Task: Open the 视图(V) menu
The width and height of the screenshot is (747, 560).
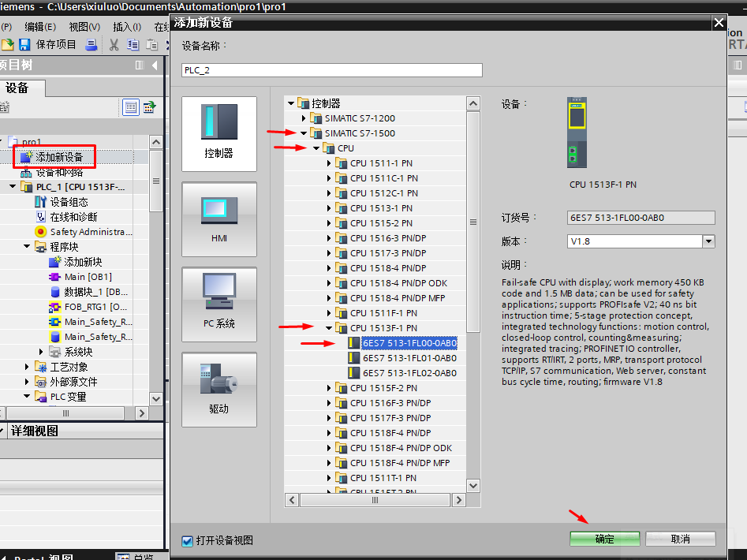Action: [x=84, y=27]
